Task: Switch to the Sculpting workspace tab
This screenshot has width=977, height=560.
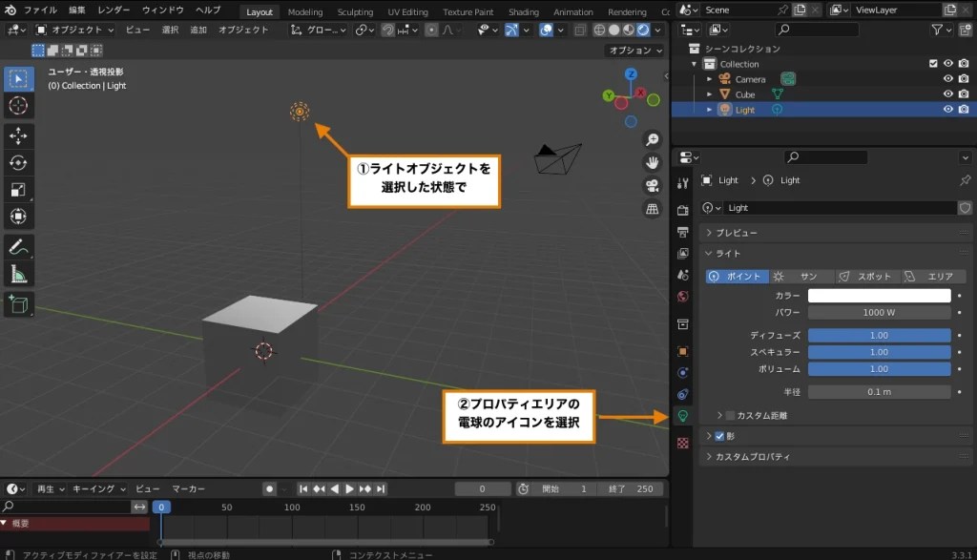Action: click(355, 12)
